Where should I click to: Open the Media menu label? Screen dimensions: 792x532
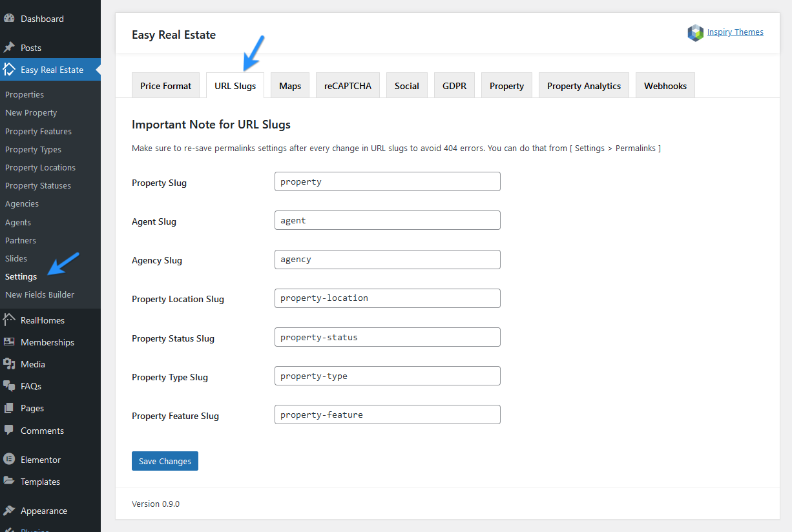coord(33,364)
